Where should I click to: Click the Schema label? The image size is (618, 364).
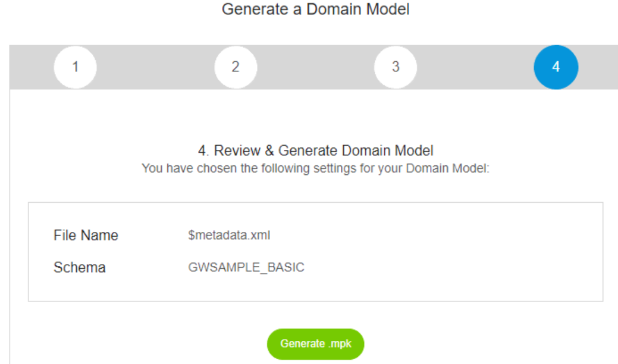click(x=80, y=268)
